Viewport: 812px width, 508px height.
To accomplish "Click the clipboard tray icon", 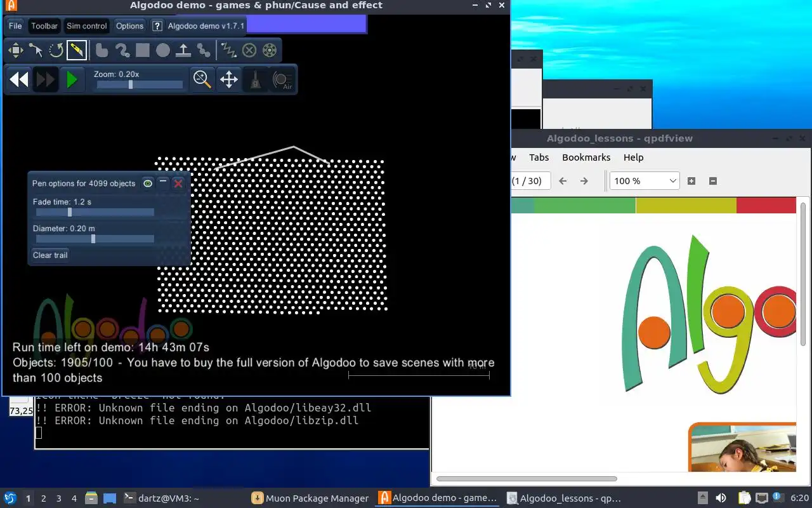I will click(x=744, y=498).
